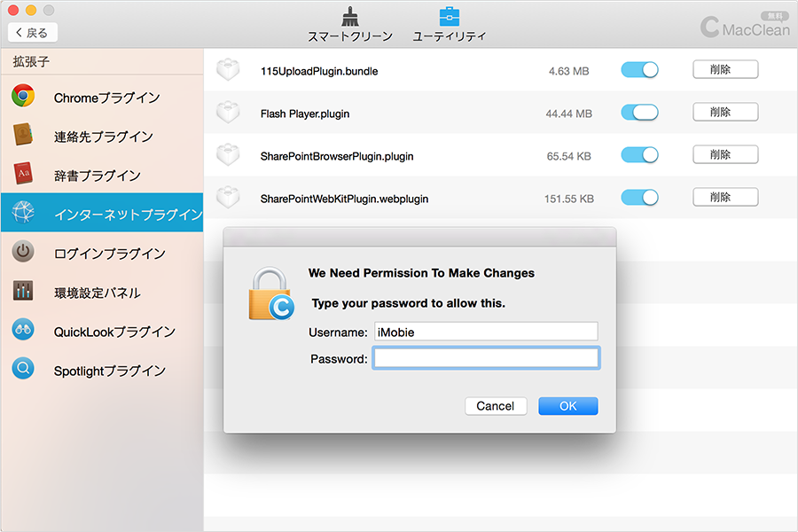Select 連絡先プラグイン in the sidebar

click(104, 137)
